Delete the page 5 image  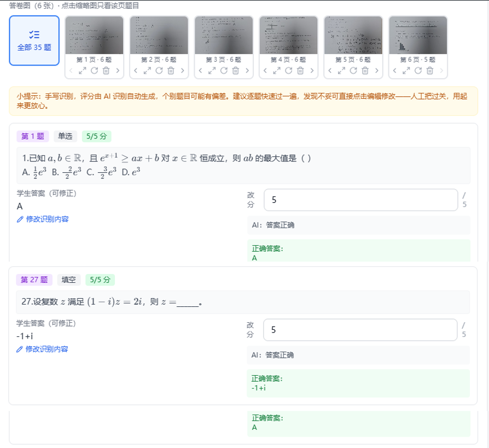(x=365, y=71)
